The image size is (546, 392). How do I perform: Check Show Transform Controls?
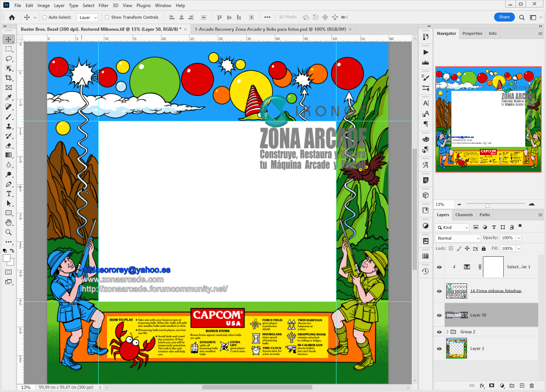coord(107,17)
